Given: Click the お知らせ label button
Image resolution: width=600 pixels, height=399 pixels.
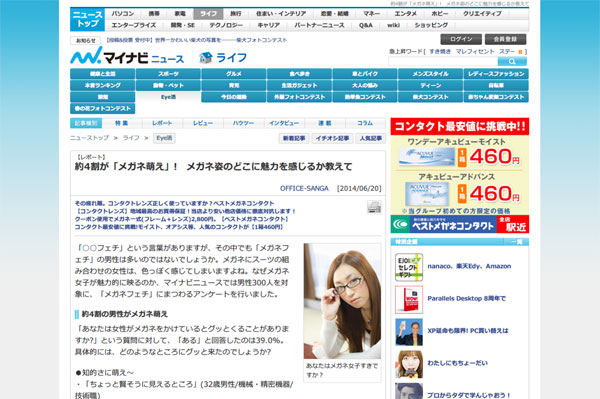Looking at the screenshot, I should [85, 40].
